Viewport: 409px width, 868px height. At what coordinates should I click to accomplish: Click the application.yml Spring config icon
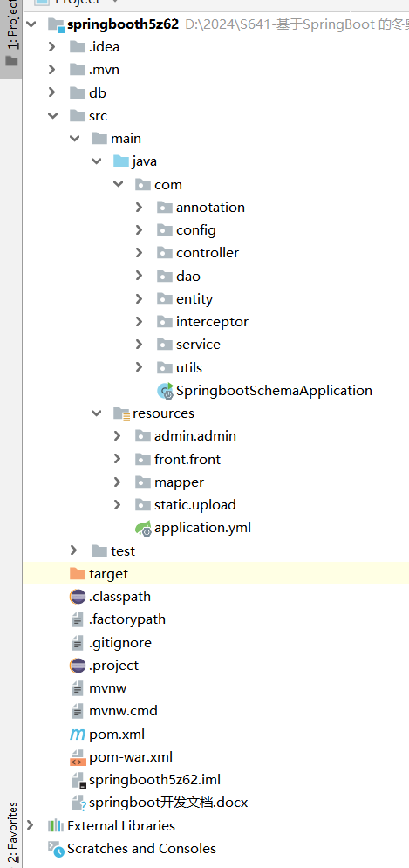143,528
